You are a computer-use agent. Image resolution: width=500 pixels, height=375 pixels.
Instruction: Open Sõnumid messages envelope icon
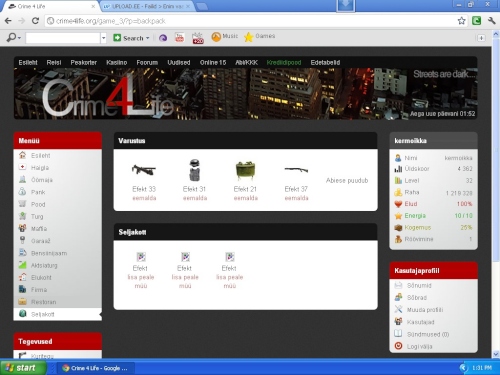coord(398,285)
